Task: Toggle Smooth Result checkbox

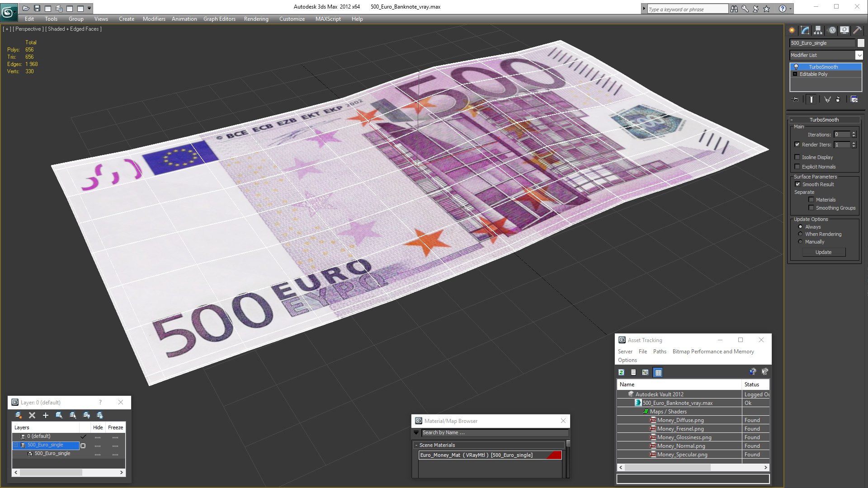Action: coord(797,184)
